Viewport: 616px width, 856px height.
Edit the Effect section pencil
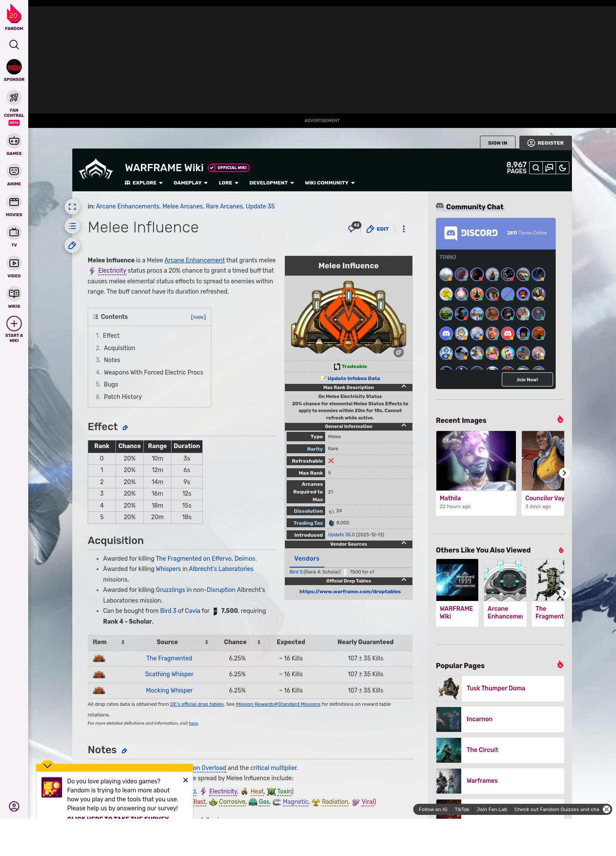tap(125, 428)
